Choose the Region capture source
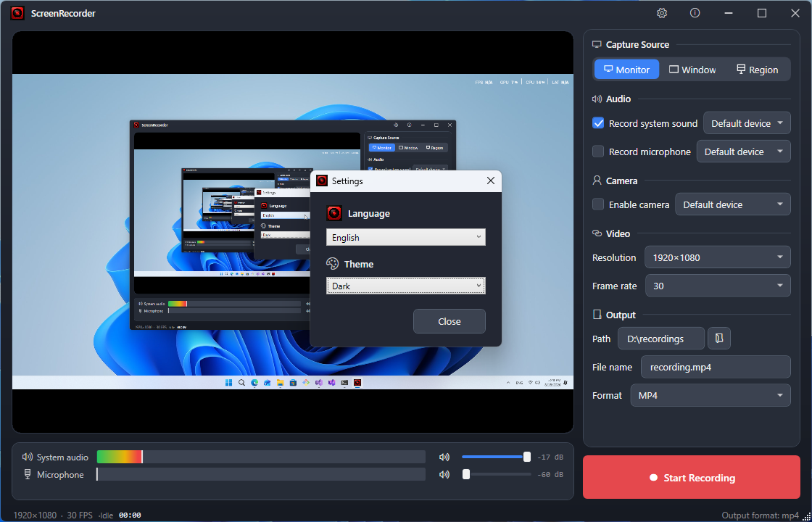This screenshot has height=522, width=812. [757, 70]
